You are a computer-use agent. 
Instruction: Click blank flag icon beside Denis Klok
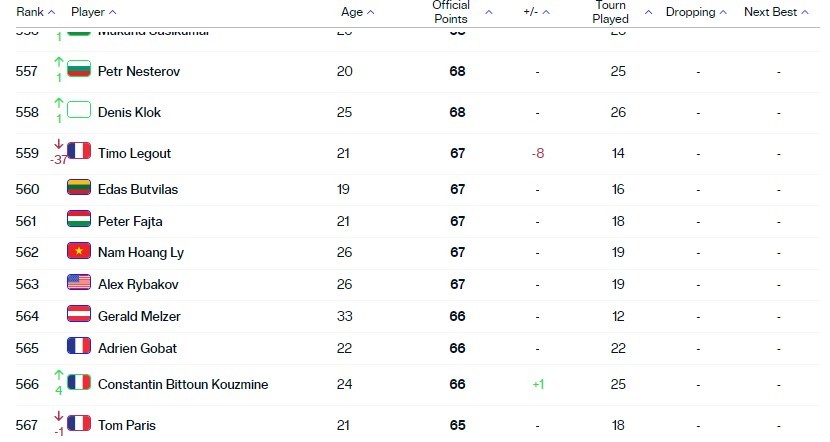click(79, 111)
